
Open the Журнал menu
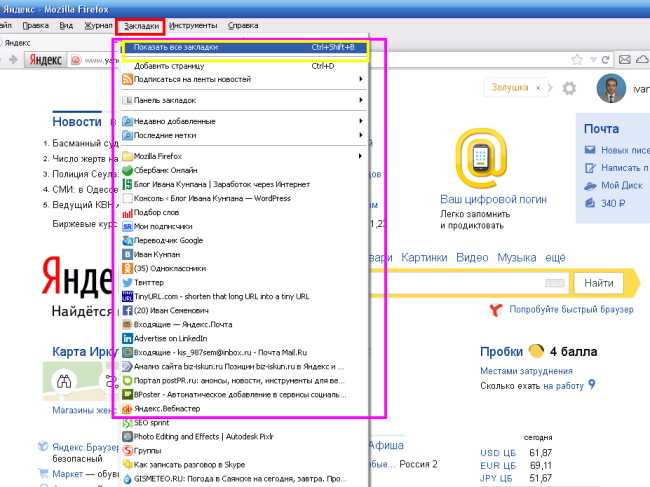(98, 26)
